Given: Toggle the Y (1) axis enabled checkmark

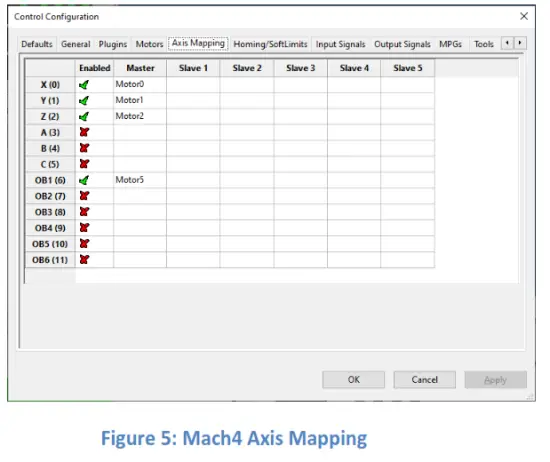Looking at the screenshot, I should pyautogui.click(x=84, y=101).
